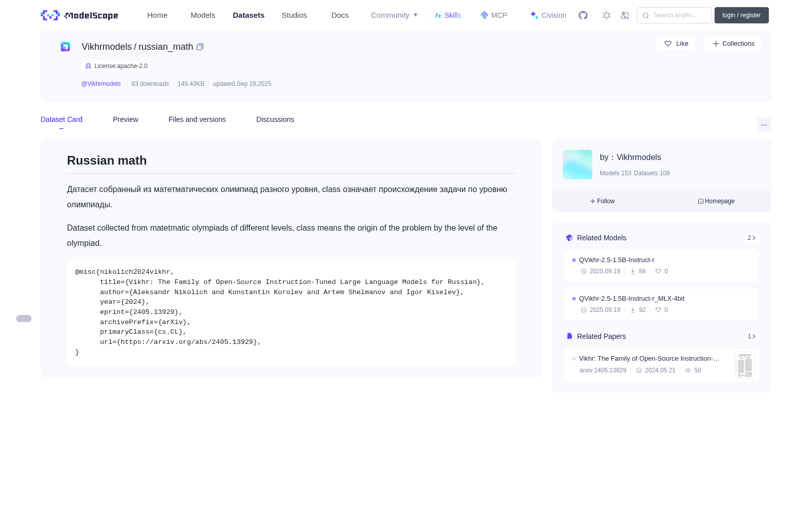Image resolution: width=812 pixels, height=508 pixels.
Task: Click the paper preview thumbnail
Action: point(745,365)
